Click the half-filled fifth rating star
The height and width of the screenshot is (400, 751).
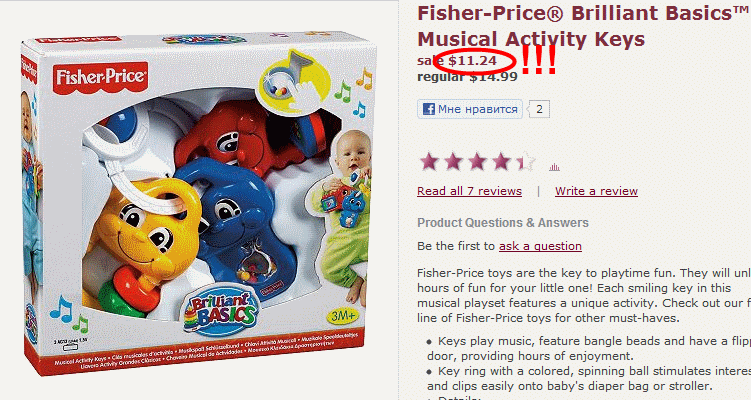(x=525, y=161)
